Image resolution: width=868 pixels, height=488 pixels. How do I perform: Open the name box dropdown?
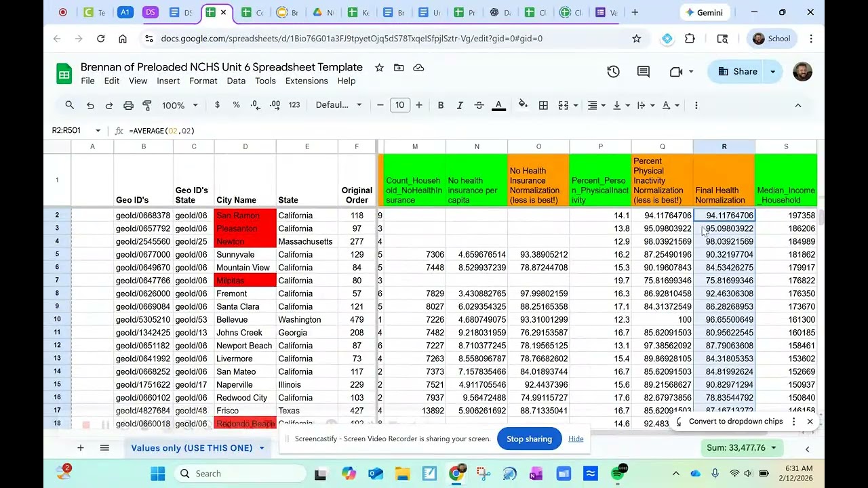98,131
